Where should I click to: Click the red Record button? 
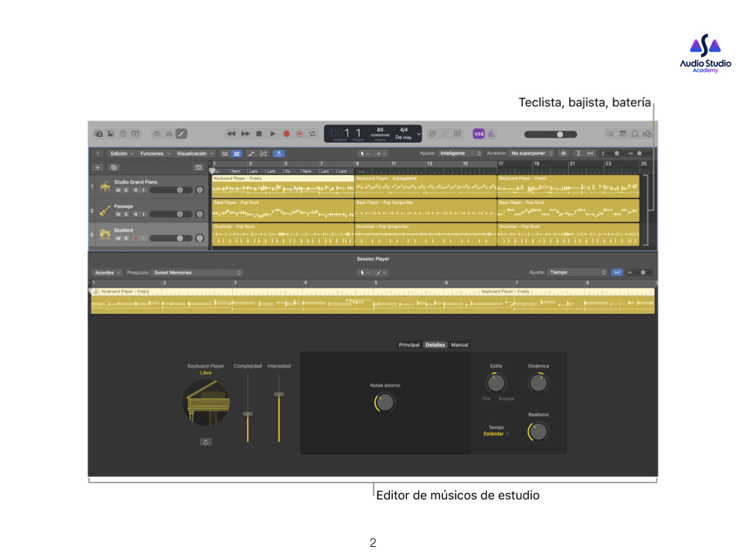[x=286, y=134]
